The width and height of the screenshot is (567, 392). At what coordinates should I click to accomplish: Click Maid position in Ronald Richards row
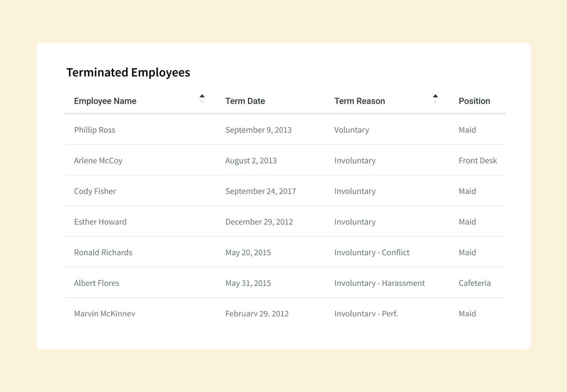467,252
